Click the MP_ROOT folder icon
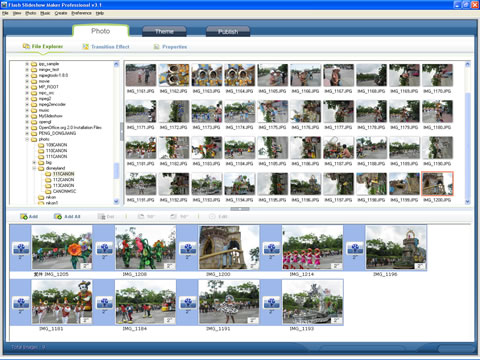The image size is (480, 360). coord(34,87)
